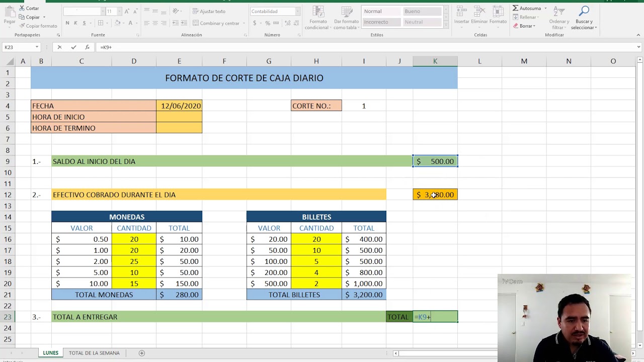Select the Incorrecto cell style
This screenshot has height=362, width=644.
381,22
